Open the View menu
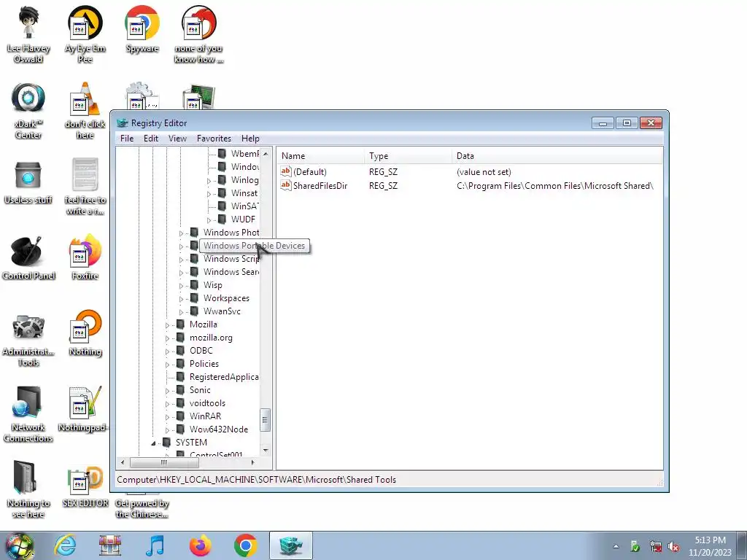 177,138
